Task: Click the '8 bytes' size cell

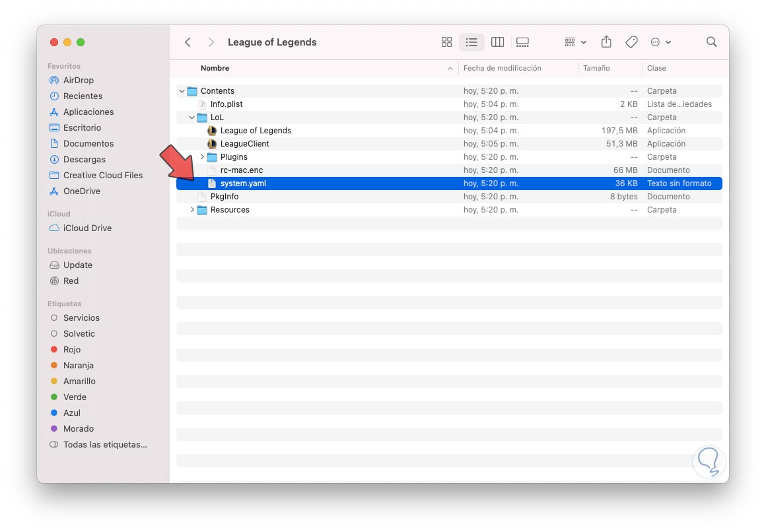Action: (x=624, y=197)
